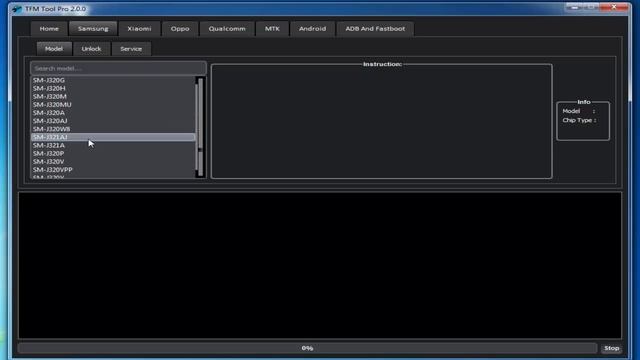640x360 pixels.
Task: Select SM-J321A model entry
Action: [113, 145]
